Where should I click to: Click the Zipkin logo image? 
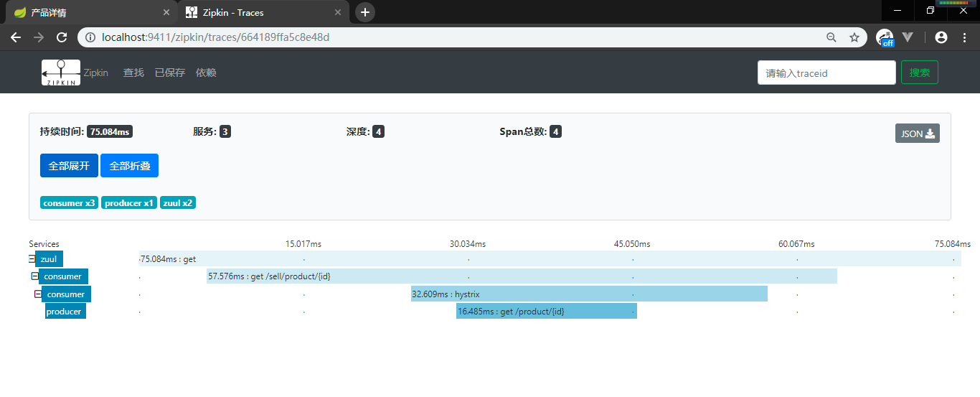click(x=60, y=73)
